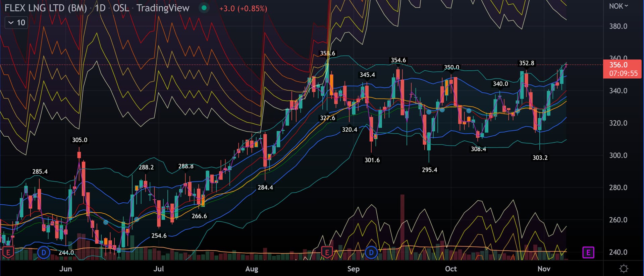Click the red earnings E marker at far left
This screenshot has height=276, width=644.
[x=8, y=252]
